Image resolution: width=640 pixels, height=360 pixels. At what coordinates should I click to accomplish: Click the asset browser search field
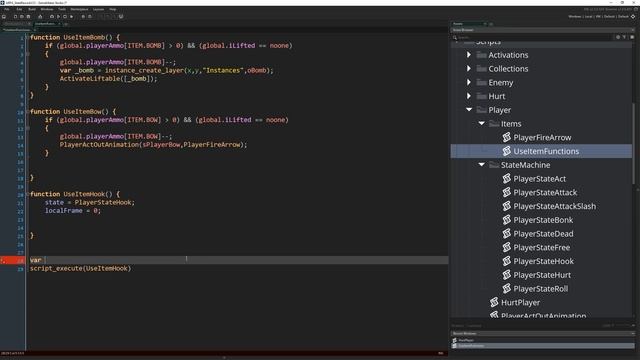click(534, 37)
